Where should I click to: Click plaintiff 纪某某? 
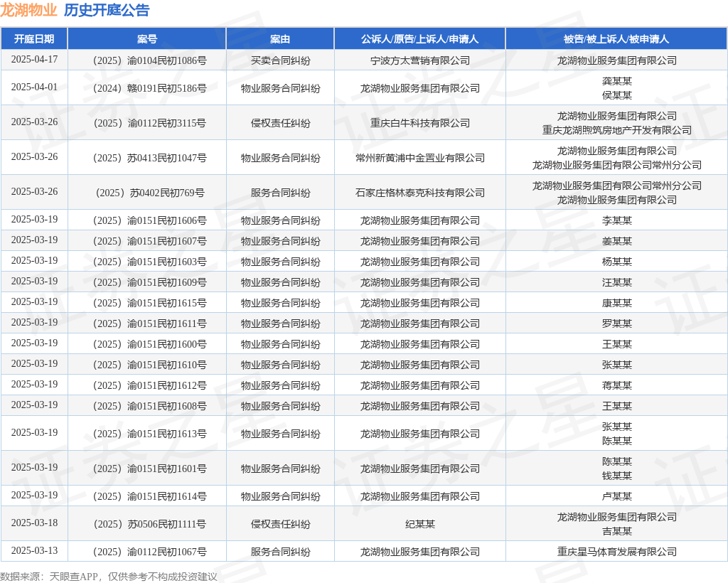420,524
